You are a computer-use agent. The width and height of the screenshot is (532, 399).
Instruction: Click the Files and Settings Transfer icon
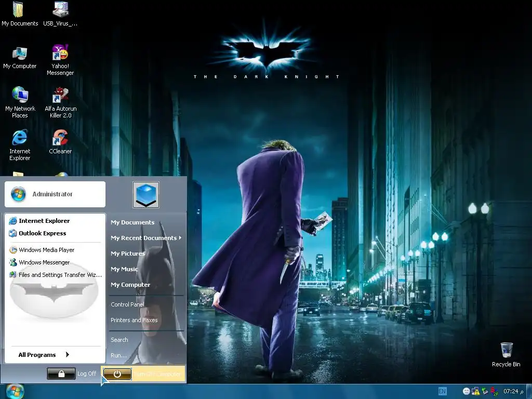[x=13, y=275]
